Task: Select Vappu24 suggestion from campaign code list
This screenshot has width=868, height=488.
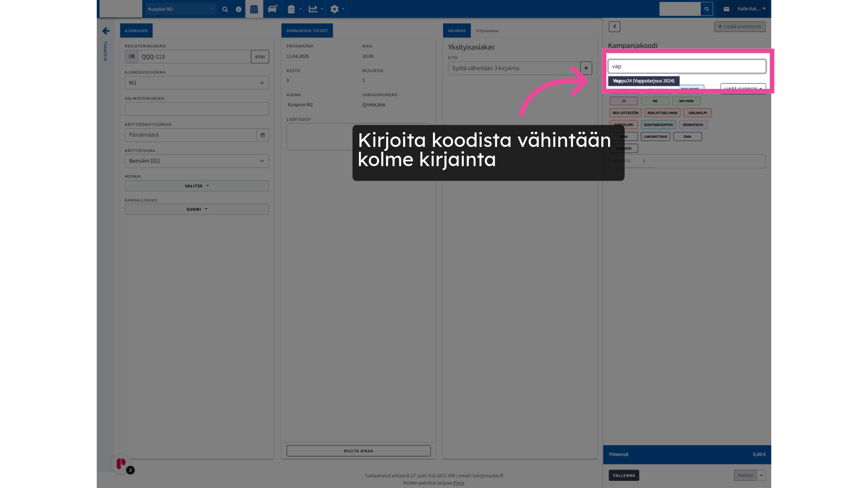Action: pyautogui.click(x=643, y=81)
